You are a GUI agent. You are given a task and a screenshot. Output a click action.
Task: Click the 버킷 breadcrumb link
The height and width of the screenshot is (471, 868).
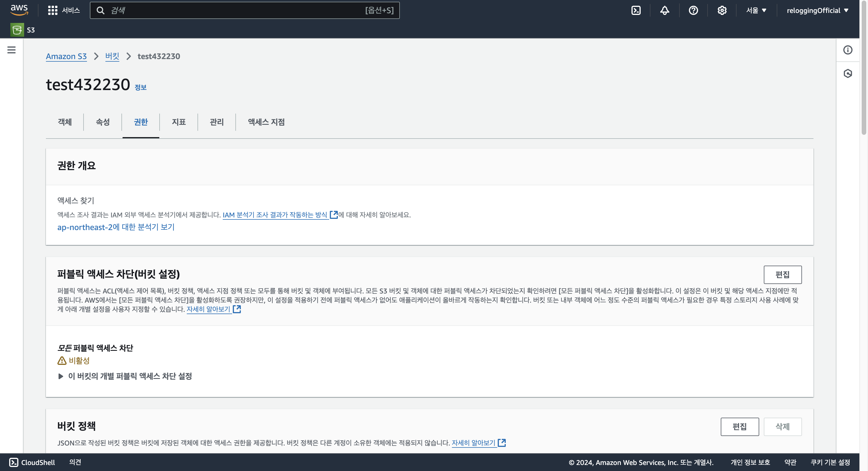[x=112, y=56]
